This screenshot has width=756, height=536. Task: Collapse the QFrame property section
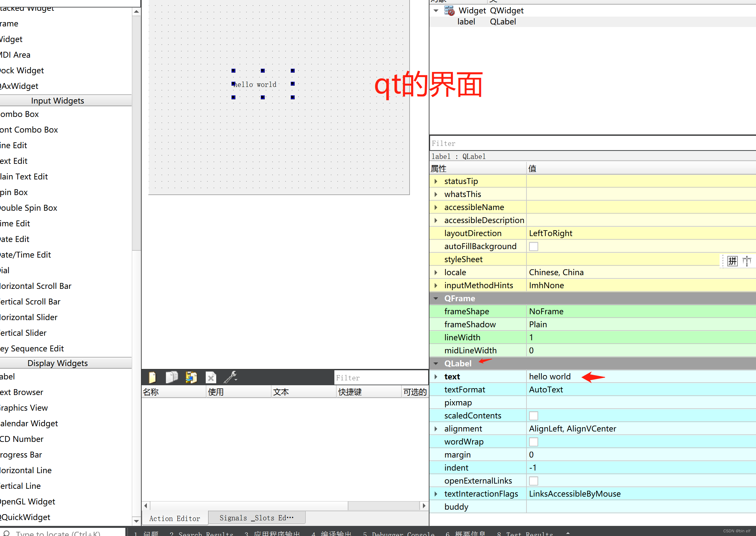click(x=436, y=298)
